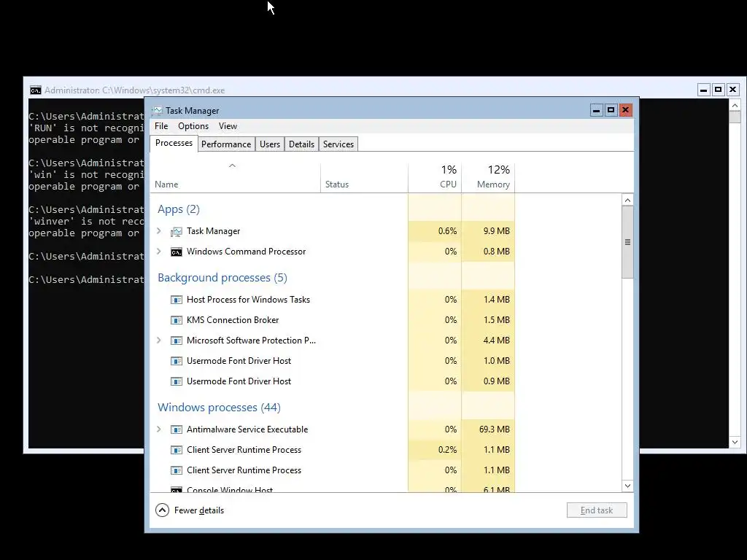Switch to the Performance tab

[x=226, y=144]
